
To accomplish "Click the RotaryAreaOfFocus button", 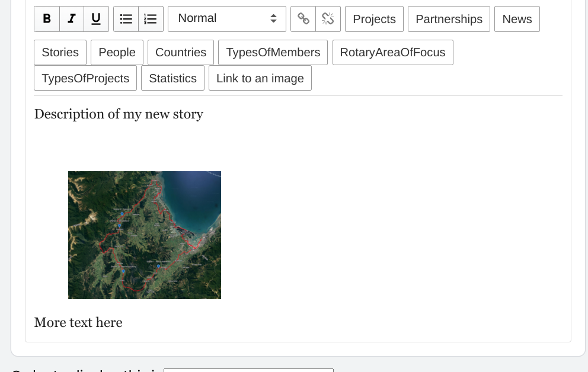I will [392, 53].
